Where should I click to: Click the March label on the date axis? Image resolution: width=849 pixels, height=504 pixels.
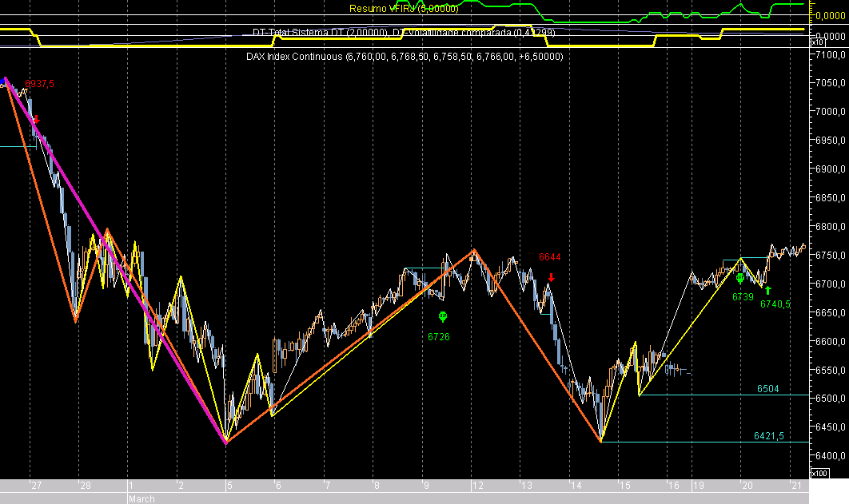point(141,499)
